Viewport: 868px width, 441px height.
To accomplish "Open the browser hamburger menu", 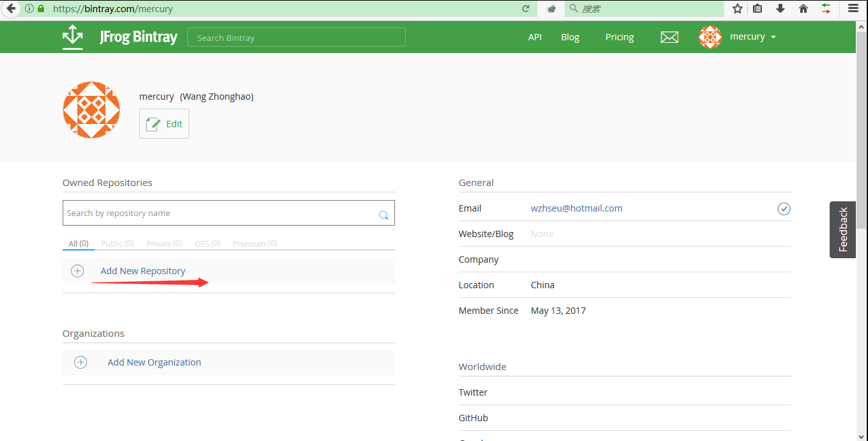I will [x=853, y=9].
